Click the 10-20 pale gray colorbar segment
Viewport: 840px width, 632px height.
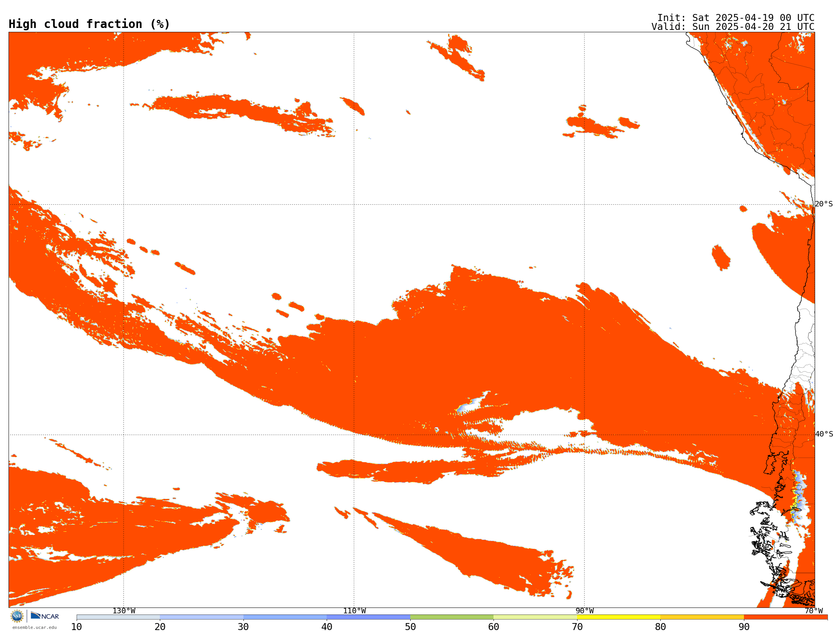coord(118,617)
